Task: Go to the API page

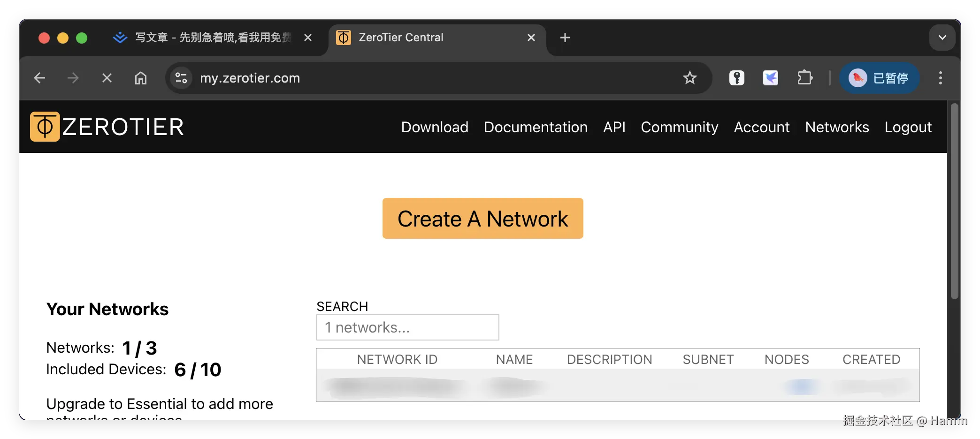Action: [614, 127]
